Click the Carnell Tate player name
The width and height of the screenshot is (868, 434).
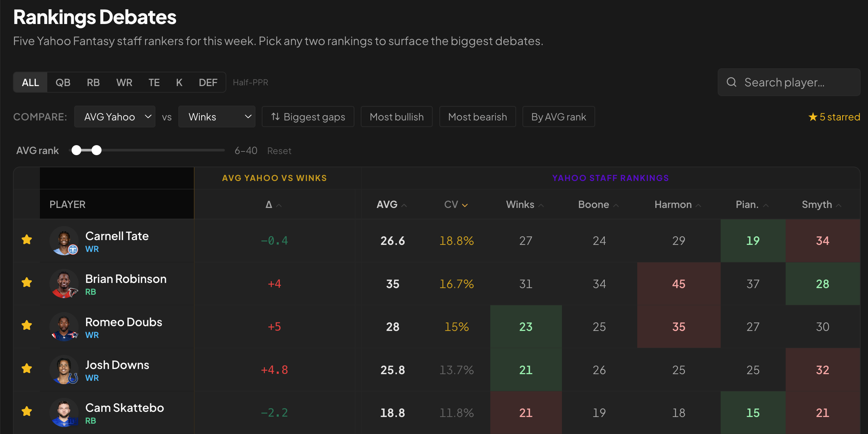coord(117,236)
